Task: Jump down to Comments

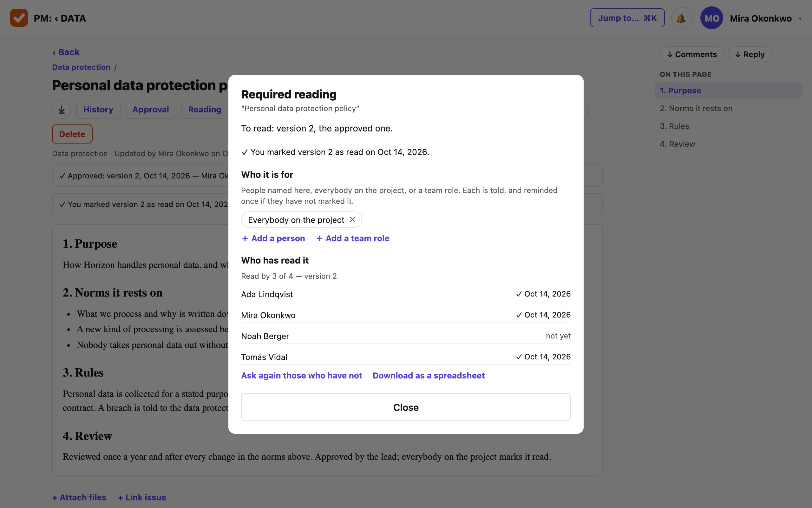Action: point(691,54)
